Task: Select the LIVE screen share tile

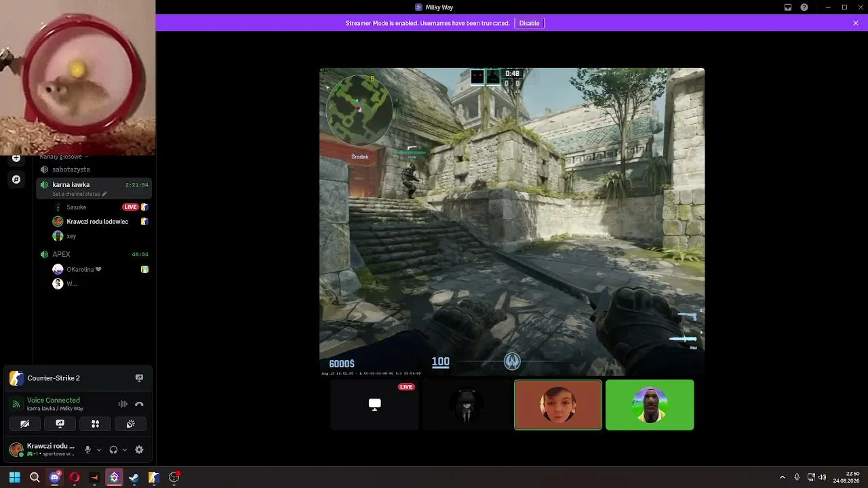Action: point(374,405)
